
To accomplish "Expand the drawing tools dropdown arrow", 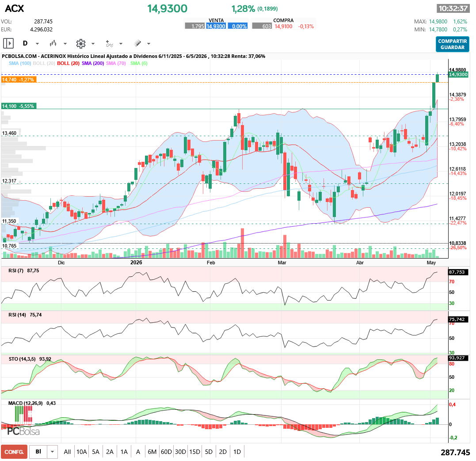I will point(149,44).
